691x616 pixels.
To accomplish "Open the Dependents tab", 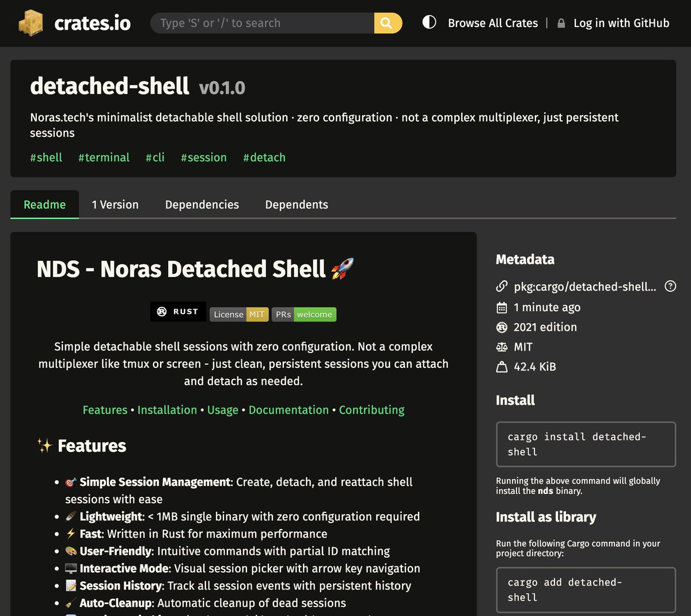I will (297, 204).
